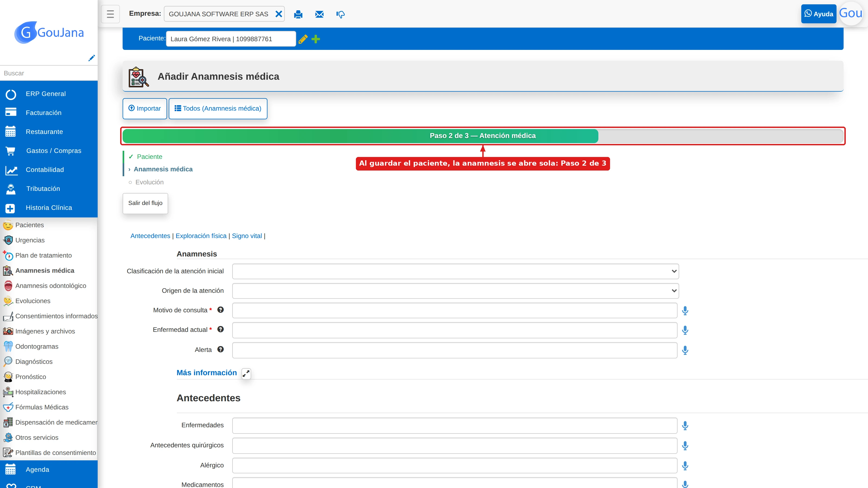The image size is (868, 488).
Task: Open the Gou user avatar menu
Action: pyautogui.click(x=851, y=14)
